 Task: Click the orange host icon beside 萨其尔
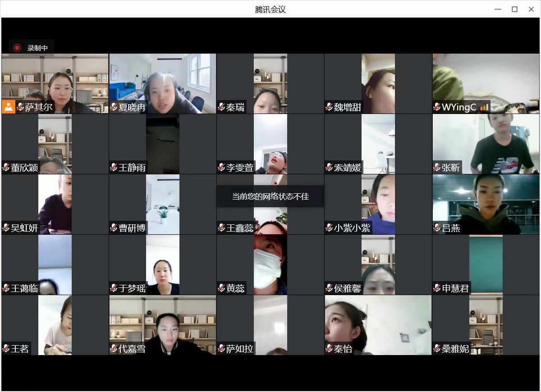coord(8,107)
